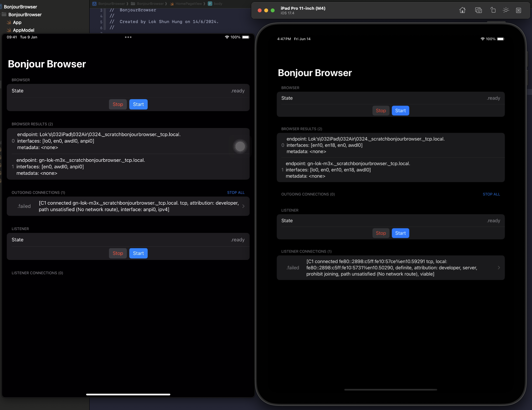
Task: Tap home indicator bar in Simulator
Action: (x=390, y=390)
